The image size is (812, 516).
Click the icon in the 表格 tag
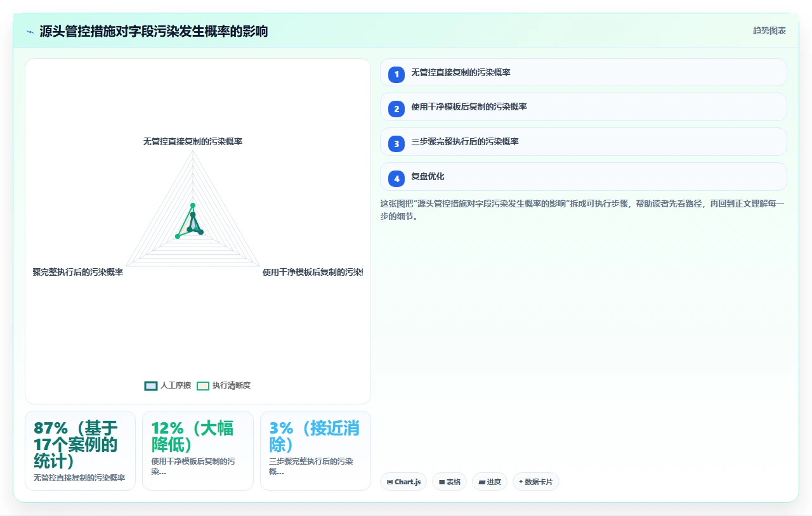click(442, 482)
